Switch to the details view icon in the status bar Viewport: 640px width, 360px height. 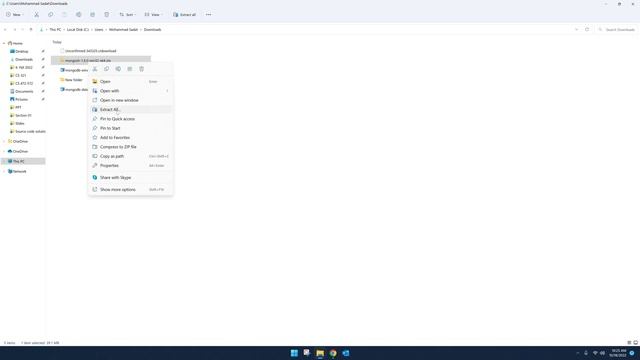[629, 343]
